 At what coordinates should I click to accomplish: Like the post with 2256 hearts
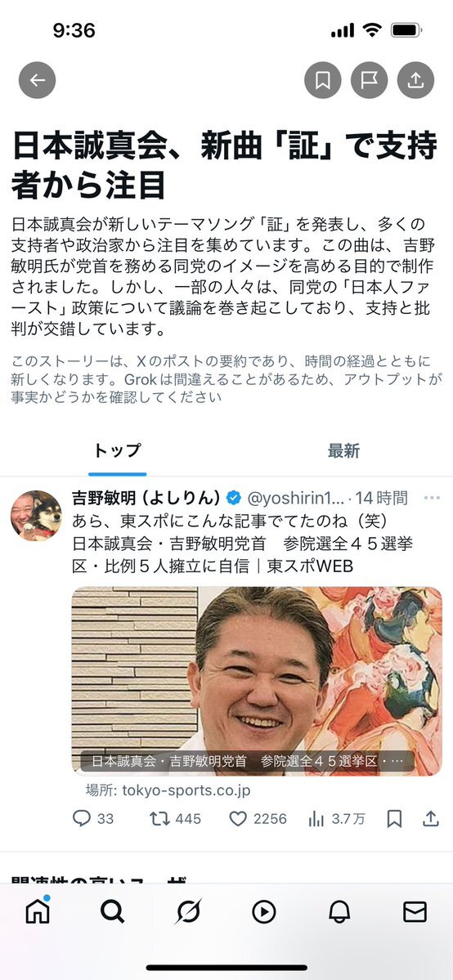pyautogui.click(x=258, y=818)
